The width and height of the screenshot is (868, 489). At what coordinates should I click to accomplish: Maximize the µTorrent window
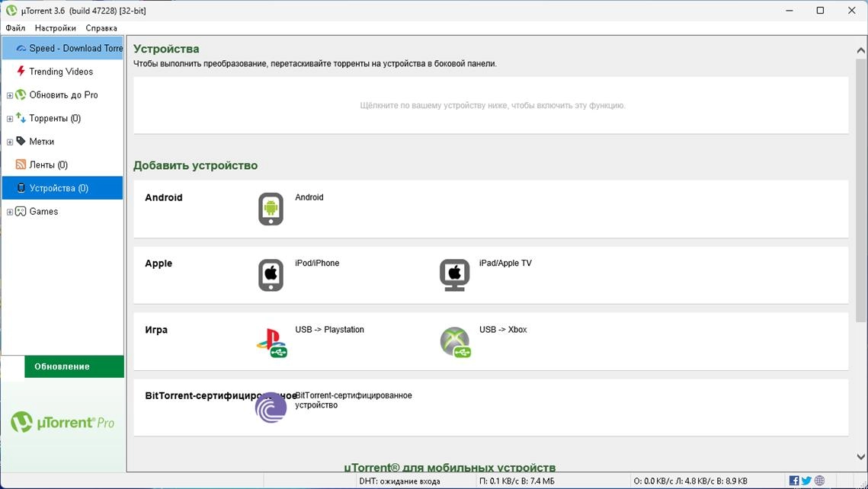point(821,11)
